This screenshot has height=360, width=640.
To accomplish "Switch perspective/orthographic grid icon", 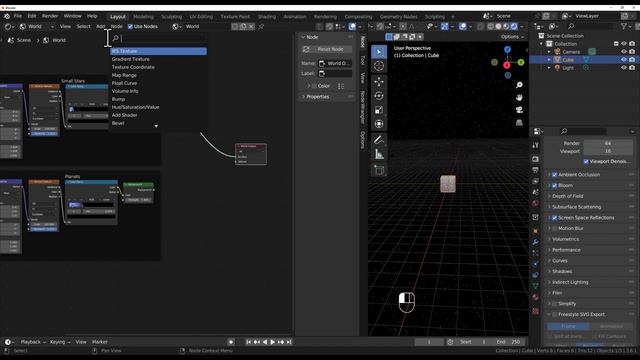I will coord(519,122).
